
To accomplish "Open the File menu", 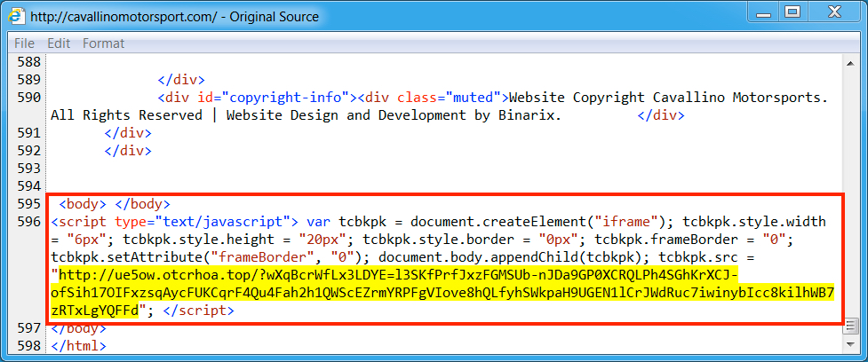I will coord(24,43).
